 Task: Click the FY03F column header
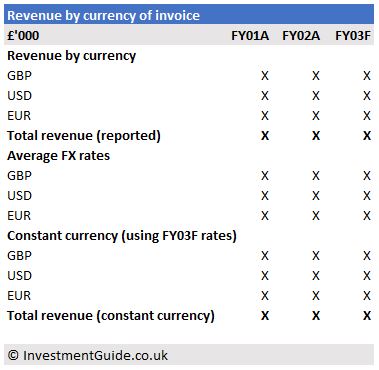[x=353, y=36]
